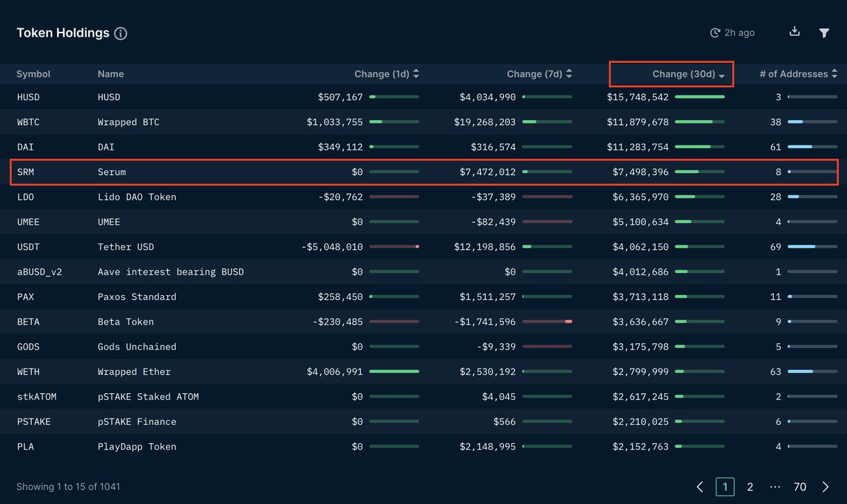Click the PAX symbol

(25, 297)
